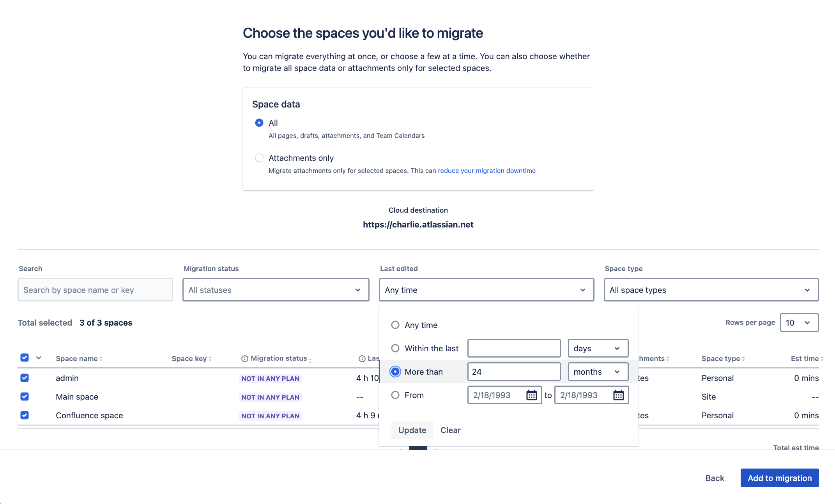Click the info icon beside Migration status header
This screenshot has width=835, height=504.
coord(244,358)
